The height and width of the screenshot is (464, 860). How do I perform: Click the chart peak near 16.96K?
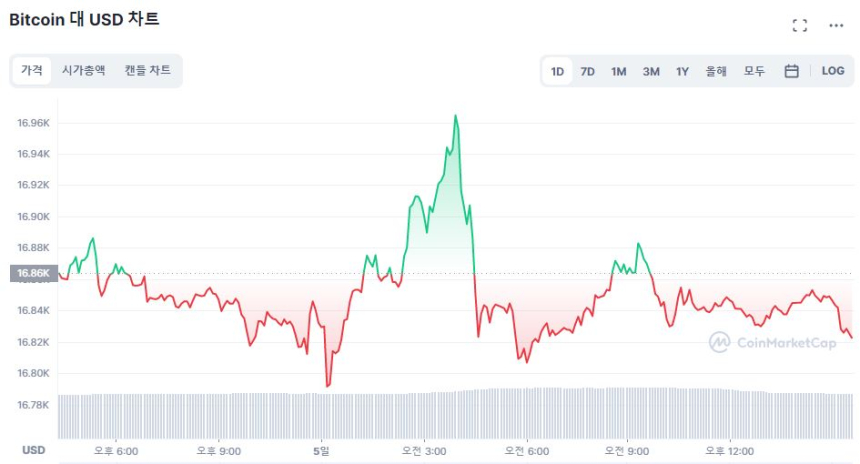click(x=455, y=117)
